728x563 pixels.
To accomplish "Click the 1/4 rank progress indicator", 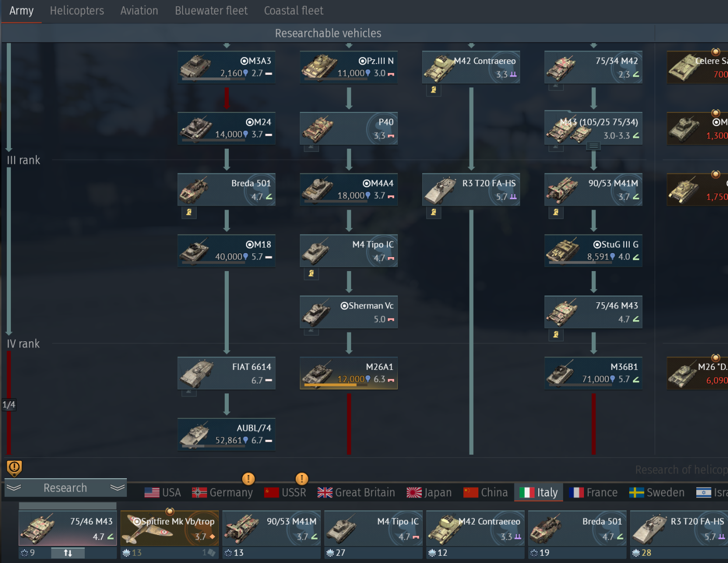I will point(9,405).
